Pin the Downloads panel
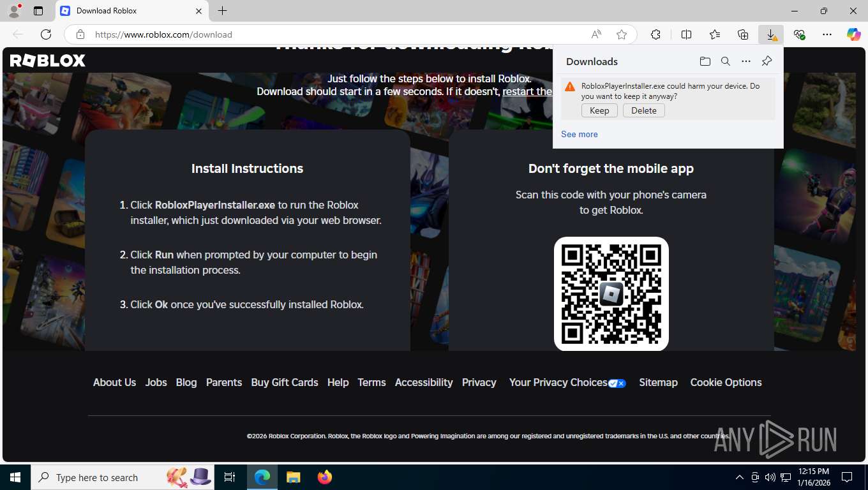The height and width of the screenshot is (490, 868). pyautogui.click(x=767, y=61)
